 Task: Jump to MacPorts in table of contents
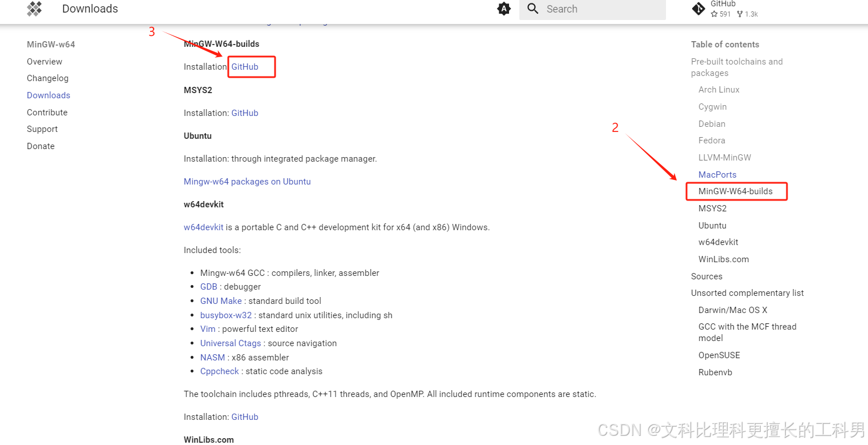[717, 175]
